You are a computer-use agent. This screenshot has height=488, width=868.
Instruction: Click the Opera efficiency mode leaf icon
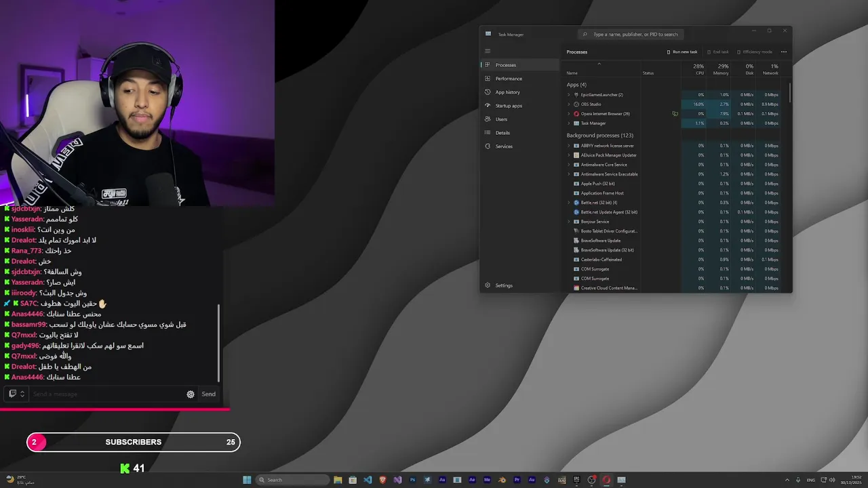[675, 114]
